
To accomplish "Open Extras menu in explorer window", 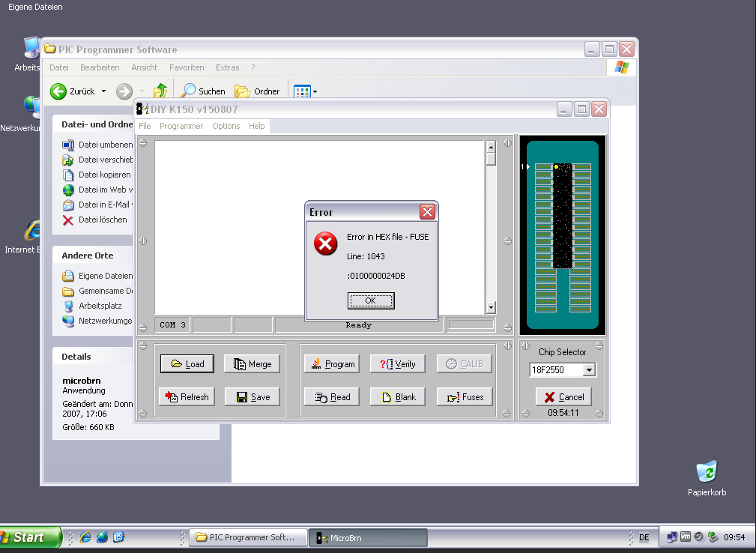I will (228, 67).
